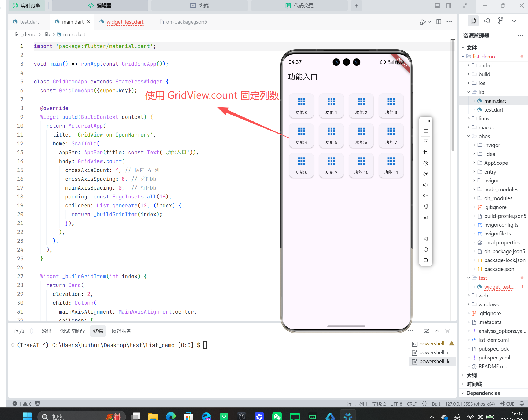Screen dimensions: 528x420
Task: Switch to the widget_test.dart tab
Action: [125, 22]
